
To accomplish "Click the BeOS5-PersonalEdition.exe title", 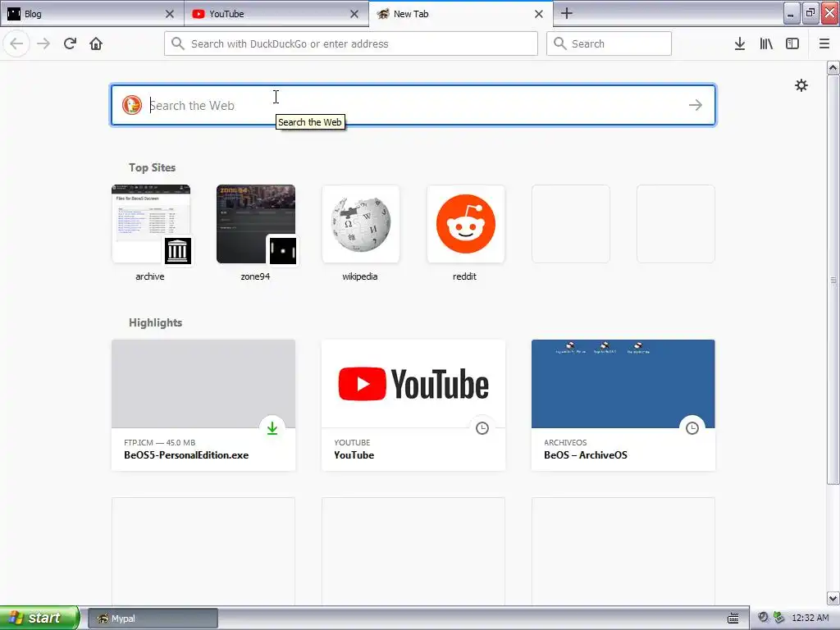I will (x=186, y=454).
